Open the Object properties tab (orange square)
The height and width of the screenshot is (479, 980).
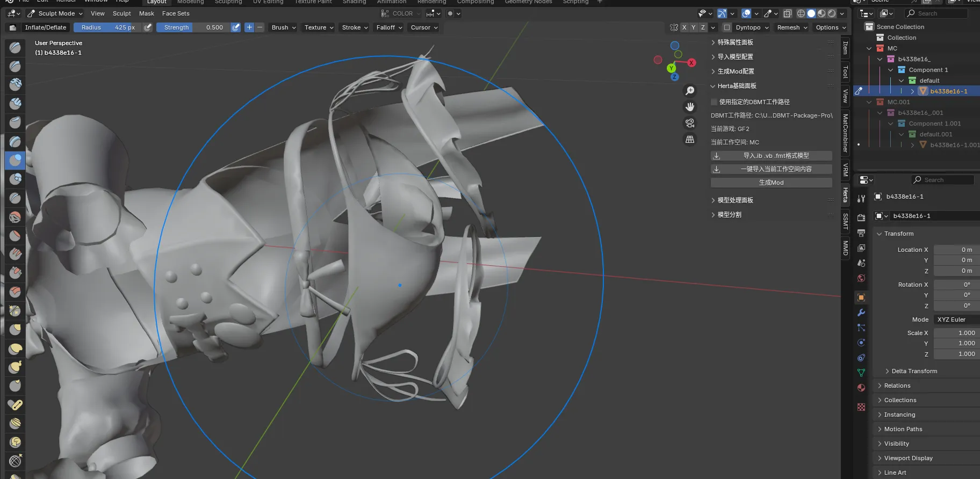[861, 297]
